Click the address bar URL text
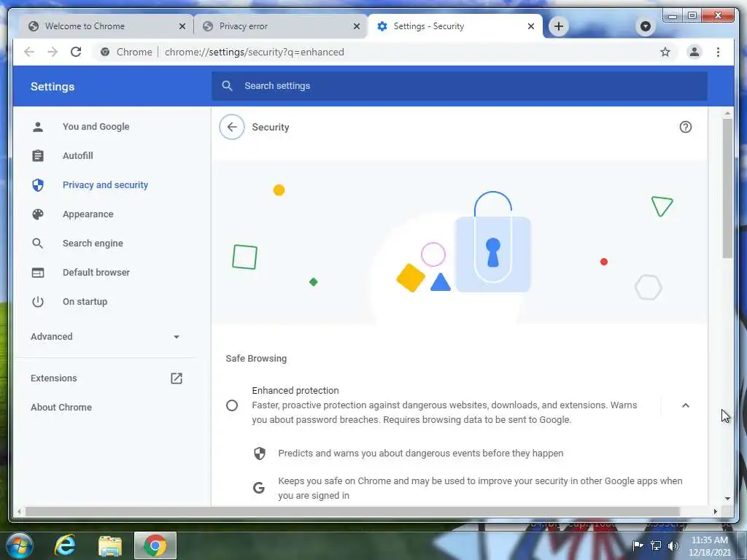 pos(255,52)
